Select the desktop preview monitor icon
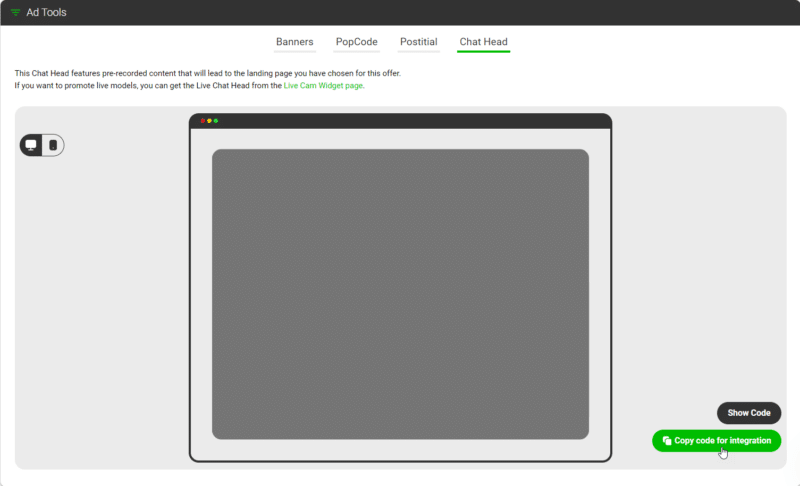The image size is (800, 486). (31, 145)
